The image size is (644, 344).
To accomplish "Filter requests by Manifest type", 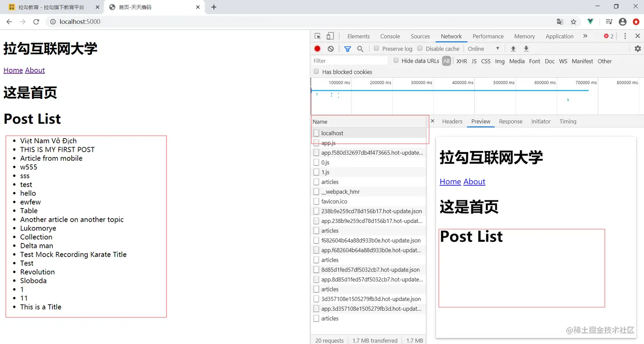I will (582, 61).
